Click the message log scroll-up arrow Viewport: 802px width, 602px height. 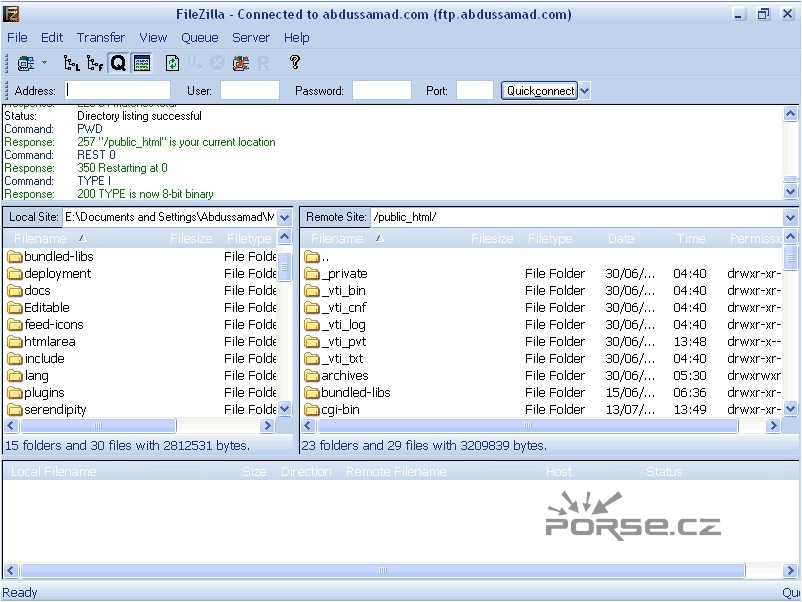(790, 114)
